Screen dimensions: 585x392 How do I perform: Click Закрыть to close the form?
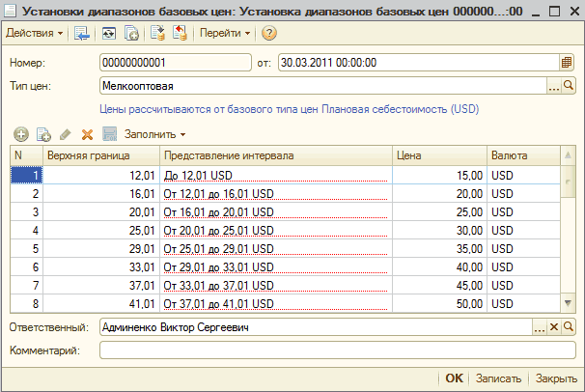click(x=557, y=378)
